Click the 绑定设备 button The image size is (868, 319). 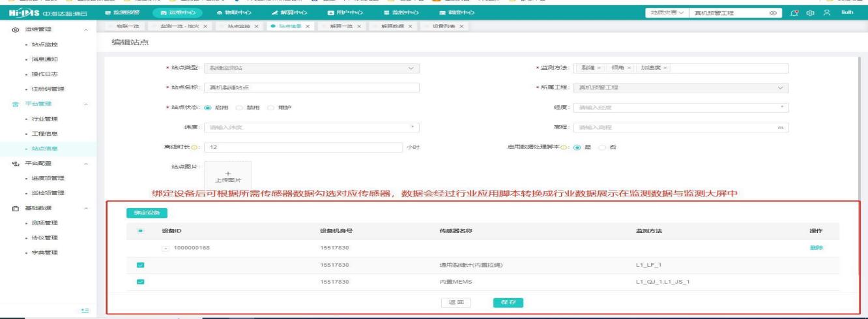pos(142,213)
